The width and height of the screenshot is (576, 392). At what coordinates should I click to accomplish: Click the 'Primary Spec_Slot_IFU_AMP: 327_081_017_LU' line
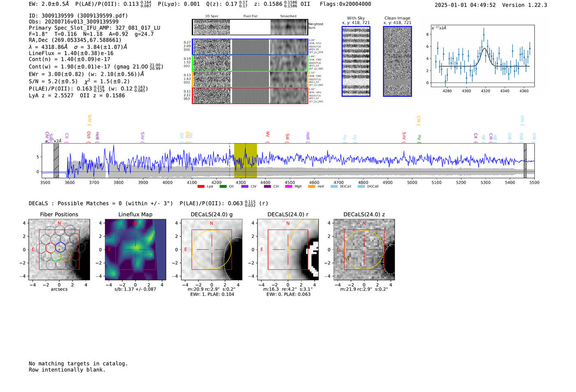95,28
